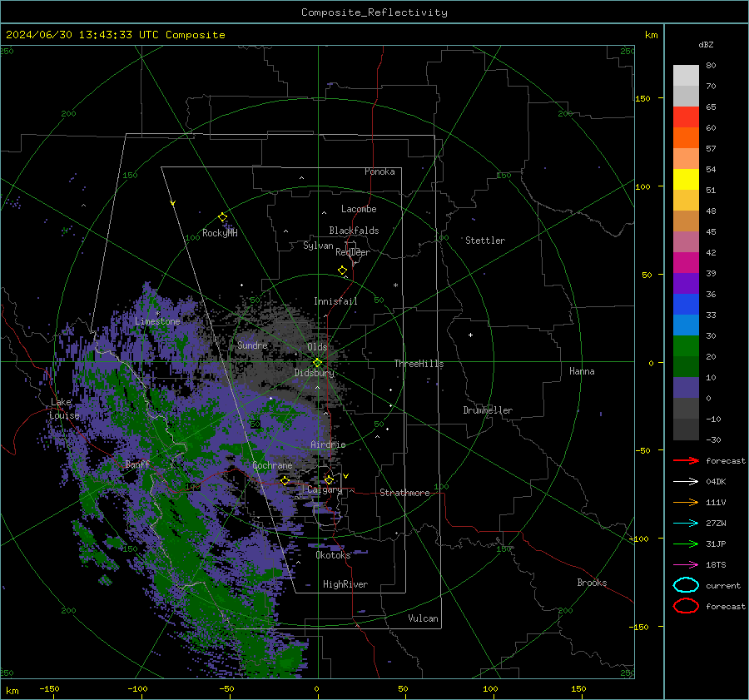Click the white 04DK arrow legend icon
The width and height of the screenshot is (749, 700).
point(686,482)
